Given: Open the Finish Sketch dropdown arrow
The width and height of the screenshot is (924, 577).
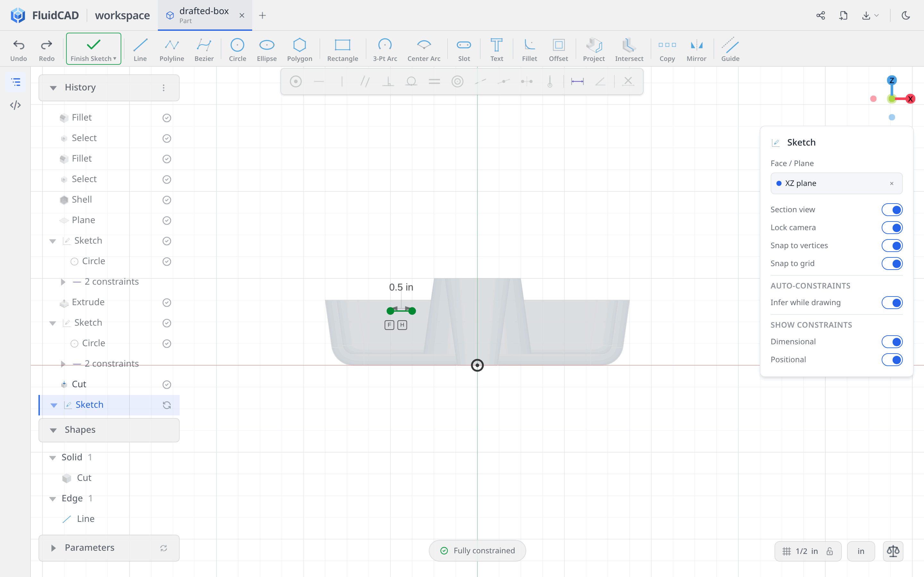Looking at the screenshot, I should tap(115, 58).
